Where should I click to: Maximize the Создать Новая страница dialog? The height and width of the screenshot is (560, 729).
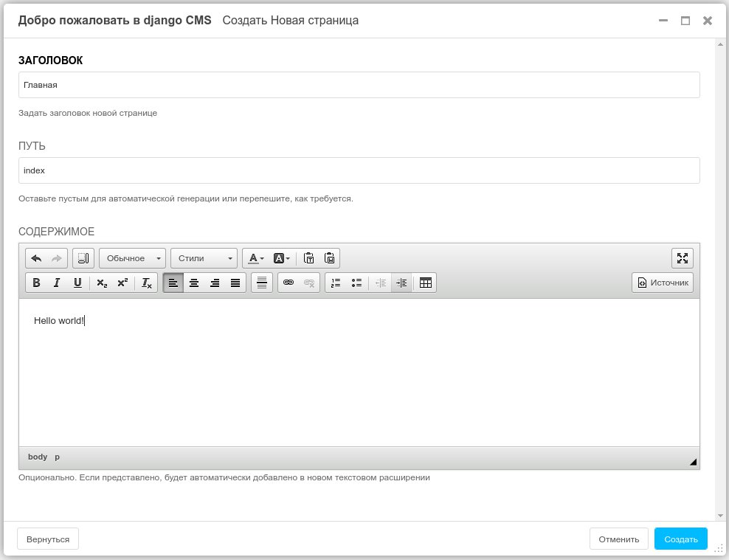coord(685,21)
